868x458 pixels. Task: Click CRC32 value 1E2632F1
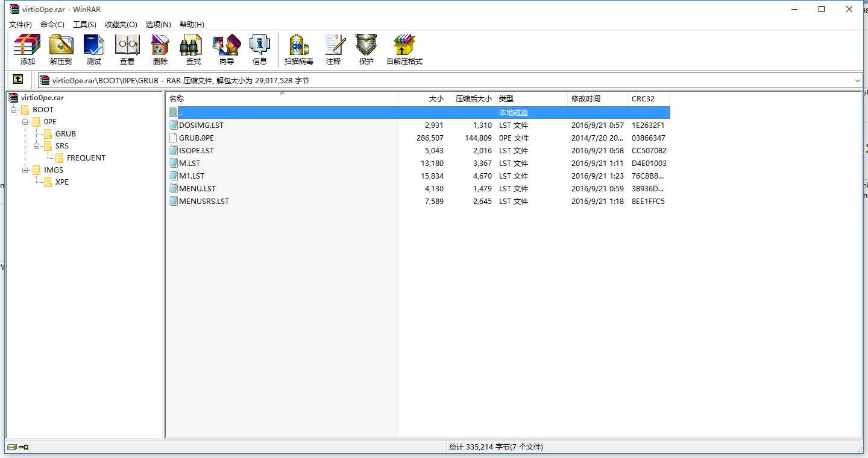pos(648,126)
